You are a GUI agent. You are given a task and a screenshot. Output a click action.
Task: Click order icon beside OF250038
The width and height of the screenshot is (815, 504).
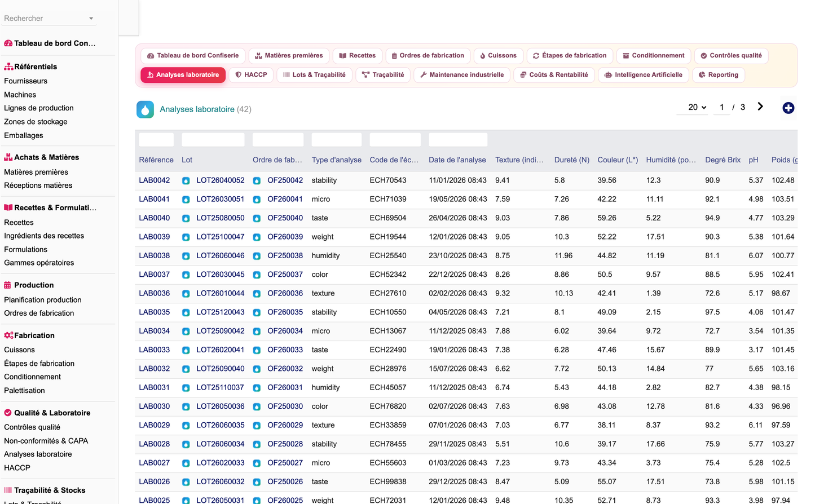pyautogui.click(x=257, y=256)
